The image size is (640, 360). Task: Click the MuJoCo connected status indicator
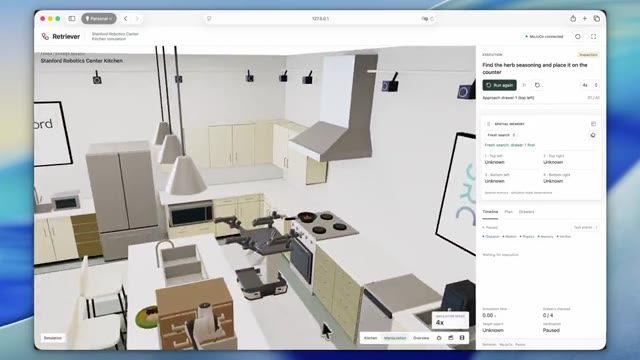click(x=544, y=37)
